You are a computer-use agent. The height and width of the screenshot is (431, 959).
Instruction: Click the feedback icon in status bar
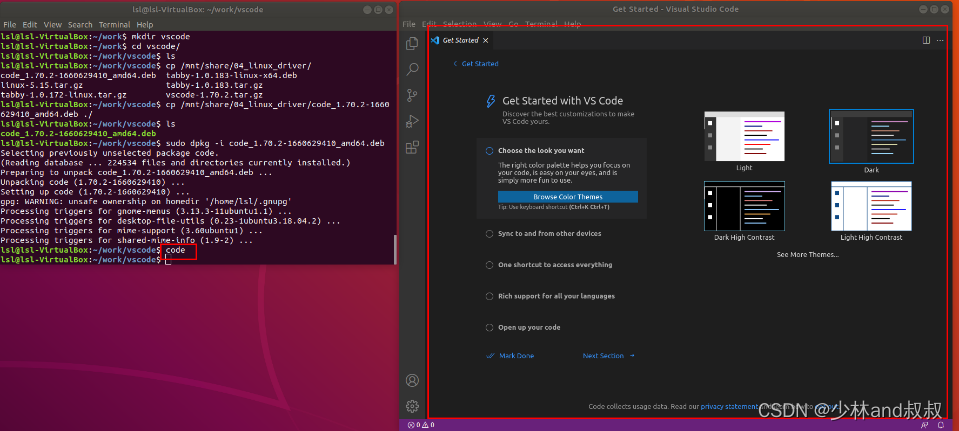pos(924,425)
